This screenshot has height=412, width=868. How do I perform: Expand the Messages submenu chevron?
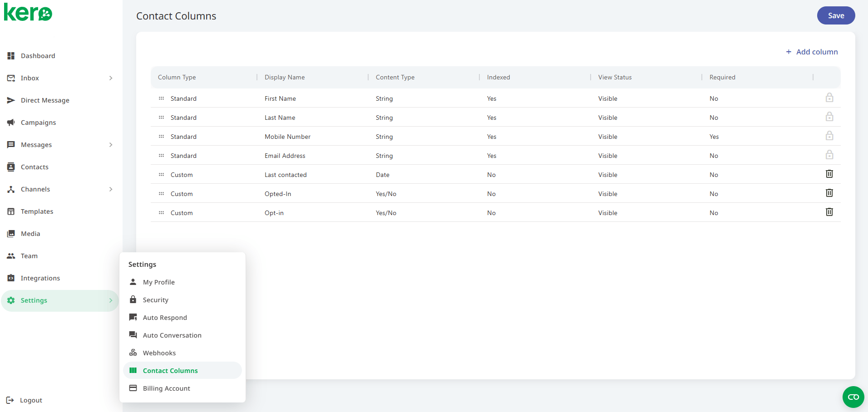click(x=111, y=145)
